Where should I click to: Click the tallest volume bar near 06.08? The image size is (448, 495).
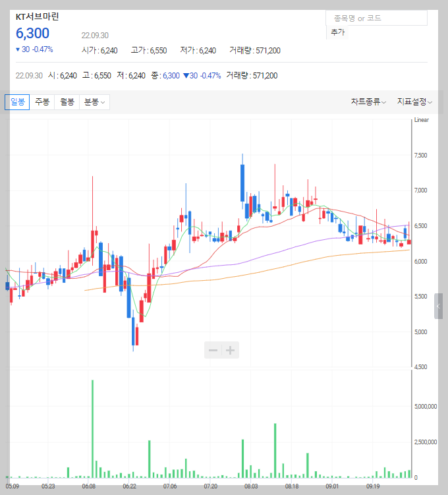click(x=92, y=428)
